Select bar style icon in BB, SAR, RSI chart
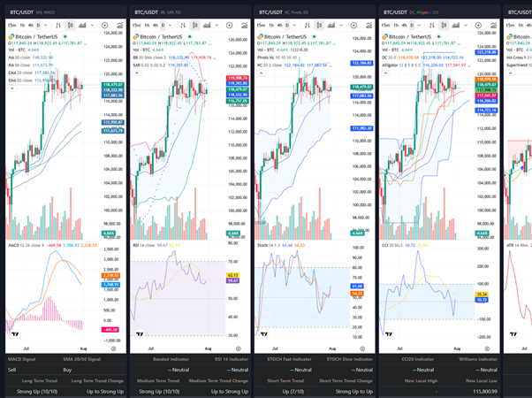 pos(183,25)
